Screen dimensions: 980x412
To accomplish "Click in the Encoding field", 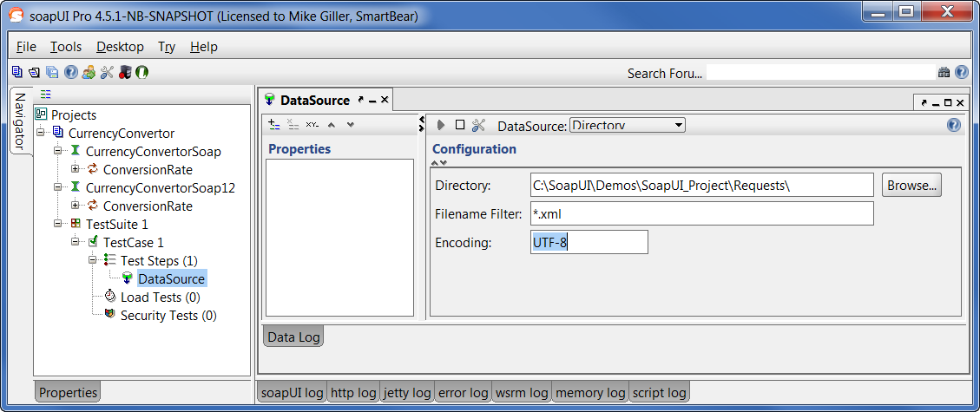I will click(589, 242).
